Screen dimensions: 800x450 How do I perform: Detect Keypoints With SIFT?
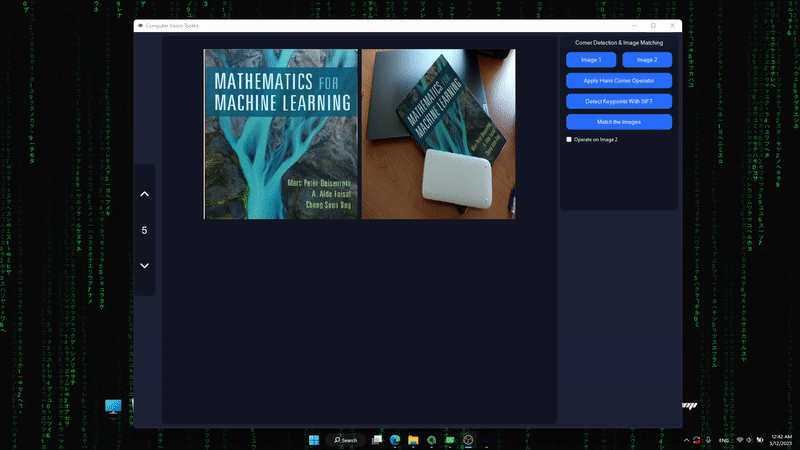click(x=619, y=101)
